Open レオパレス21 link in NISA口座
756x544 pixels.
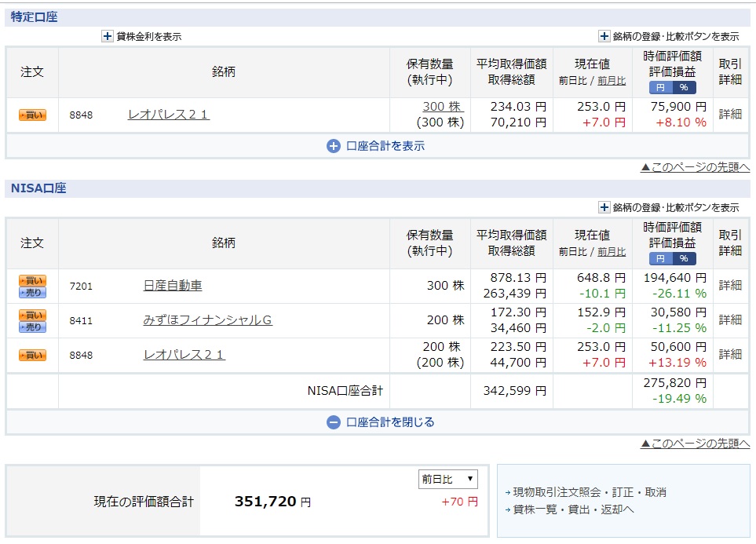[184, 355]
